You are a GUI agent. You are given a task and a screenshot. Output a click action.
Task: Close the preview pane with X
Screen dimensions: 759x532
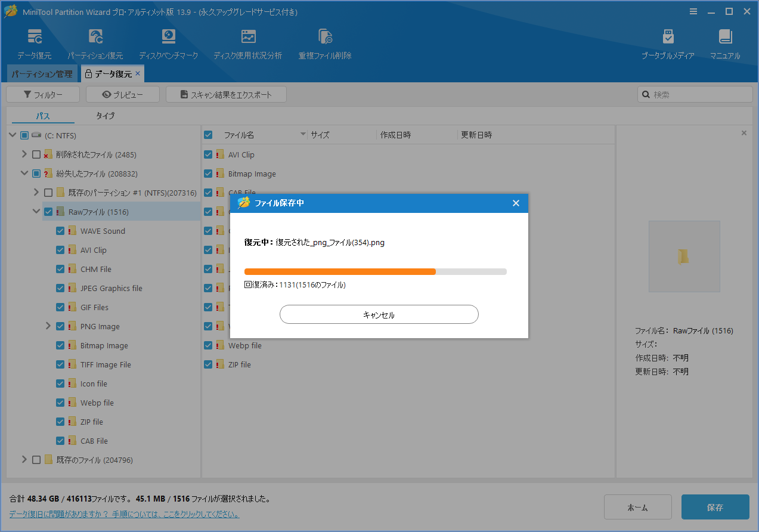point(743,133)
